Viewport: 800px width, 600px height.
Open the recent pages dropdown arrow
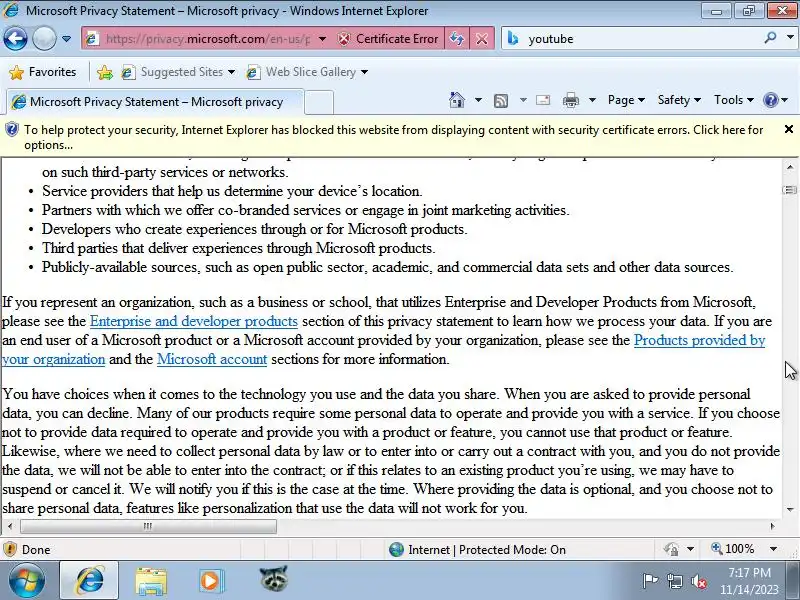tap(66, 39)
